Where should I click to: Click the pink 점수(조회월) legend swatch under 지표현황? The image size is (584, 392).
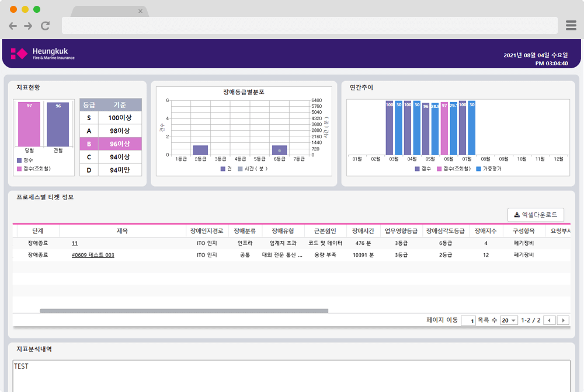coord(19,168)
